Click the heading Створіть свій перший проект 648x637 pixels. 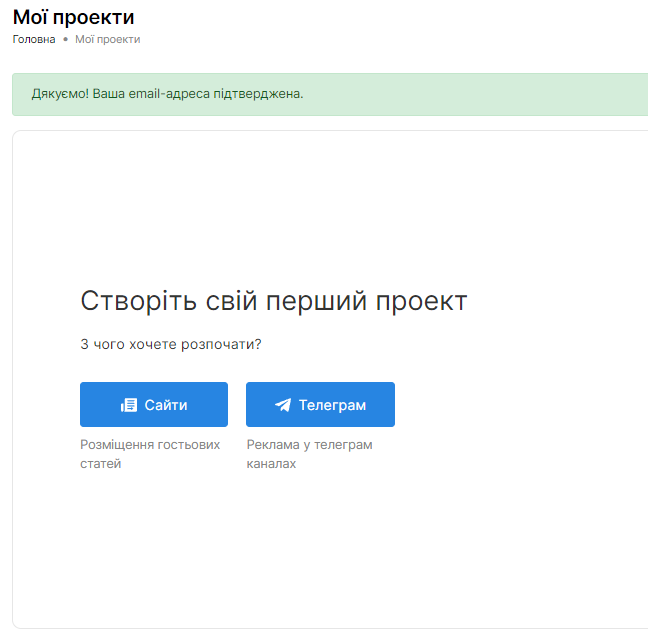(273, 301)
